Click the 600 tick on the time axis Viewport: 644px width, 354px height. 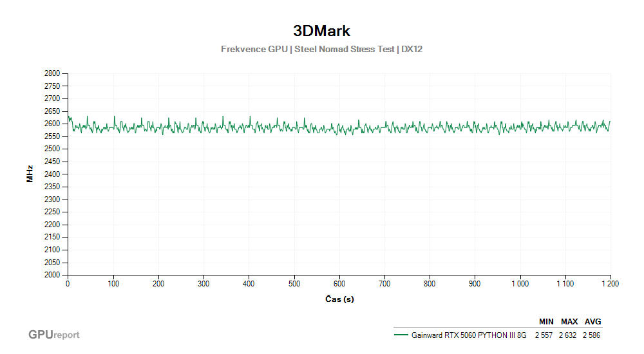pos(339,283)
